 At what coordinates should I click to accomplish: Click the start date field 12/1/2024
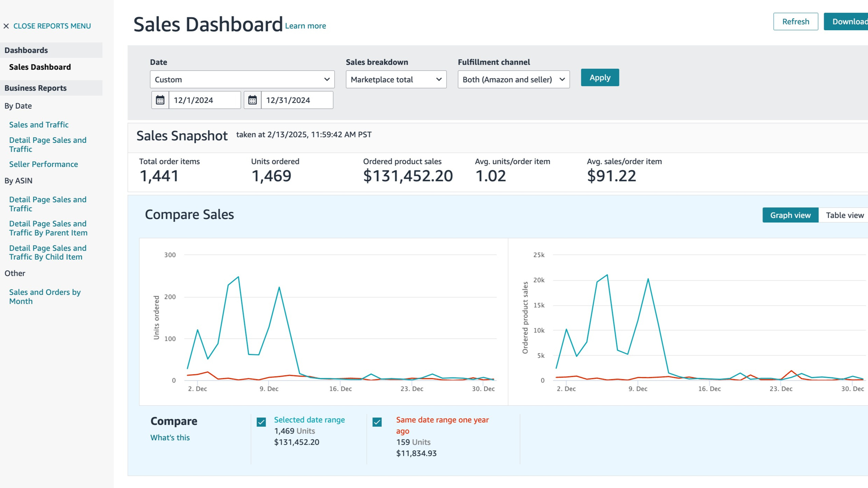coord(205,100)
